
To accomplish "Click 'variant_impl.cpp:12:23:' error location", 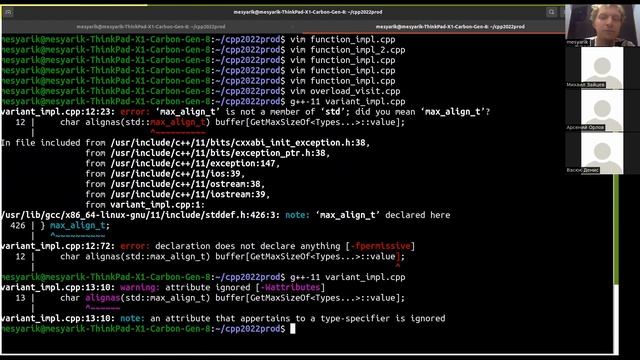I will [x=58, y=112].
